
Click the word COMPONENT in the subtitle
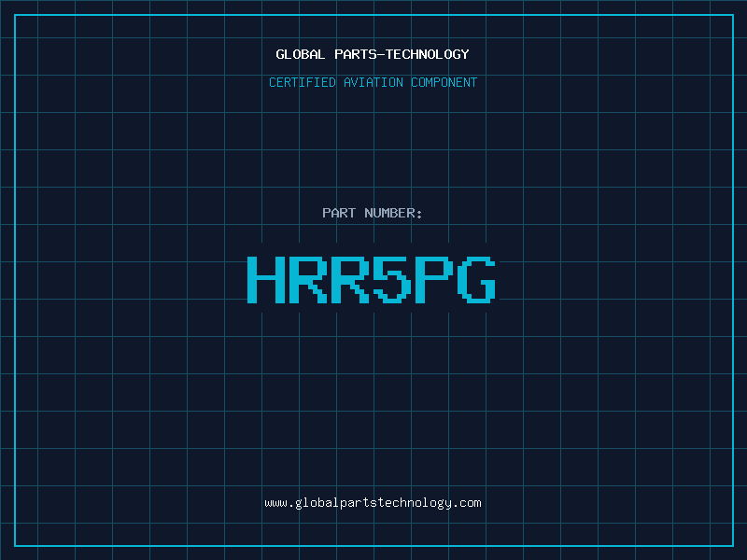click(x=444, y=82)
